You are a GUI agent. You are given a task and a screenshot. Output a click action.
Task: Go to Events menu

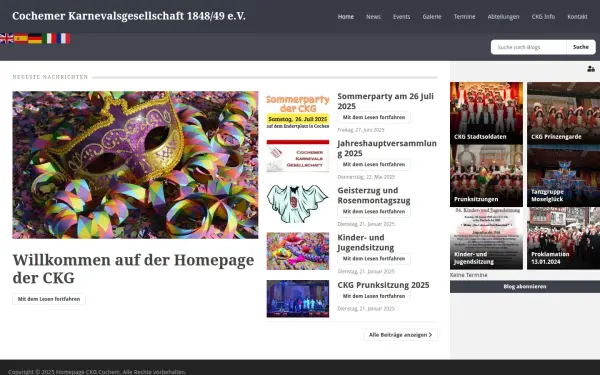(401, 16)
